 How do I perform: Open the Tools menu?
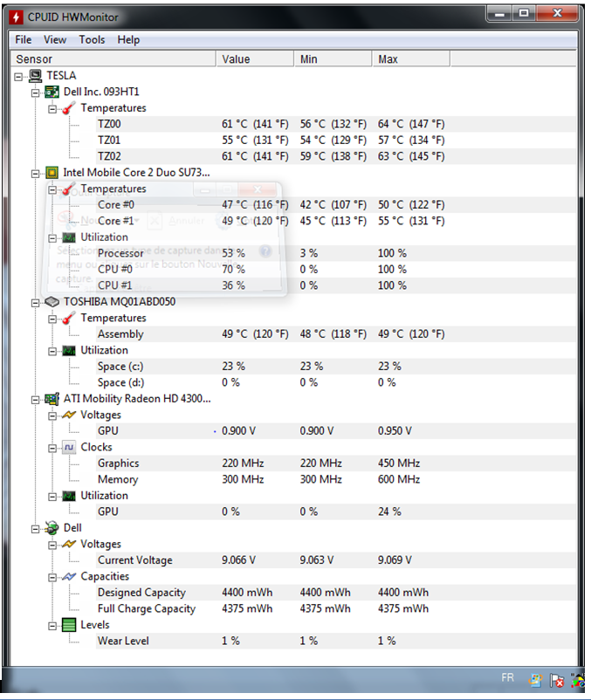[x=92, y=39]
